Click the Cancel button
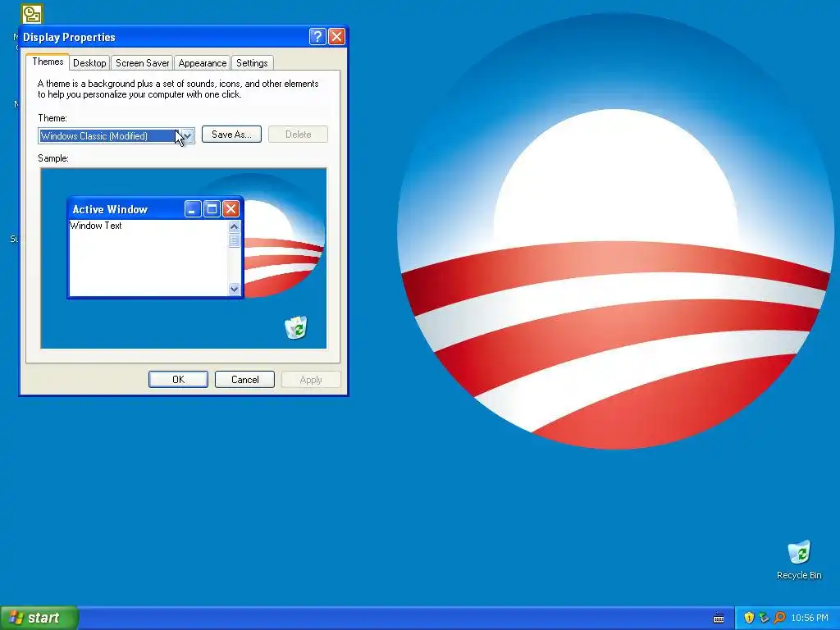 (x=244, y=379)
